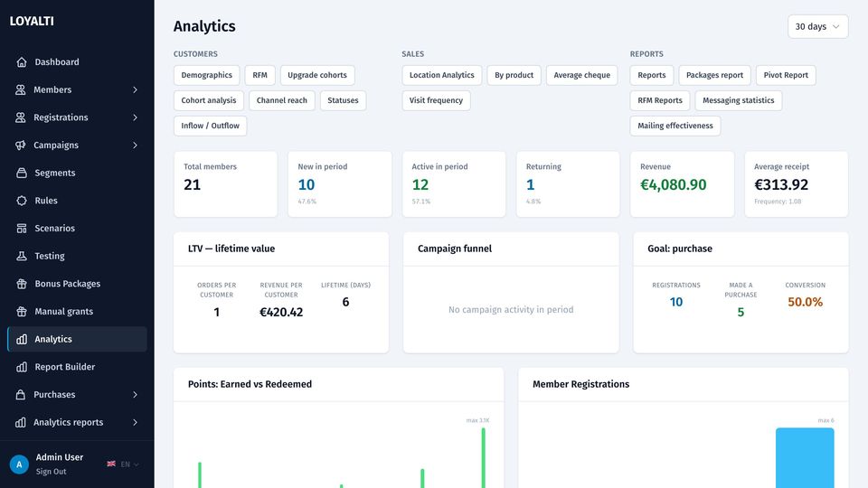Click the Total members card
The height and width of the screenshot is (488, 868).
click(x=225, y=184)
